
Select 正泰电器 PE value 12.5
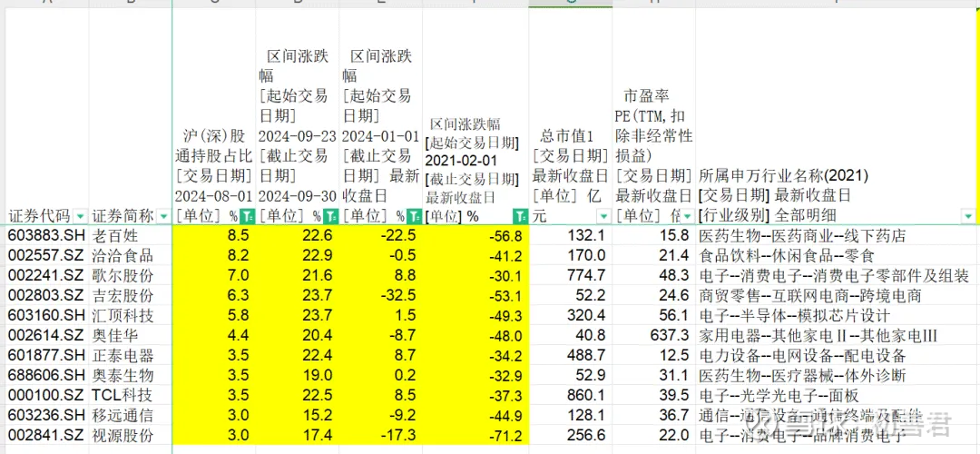tap(676, 356)
